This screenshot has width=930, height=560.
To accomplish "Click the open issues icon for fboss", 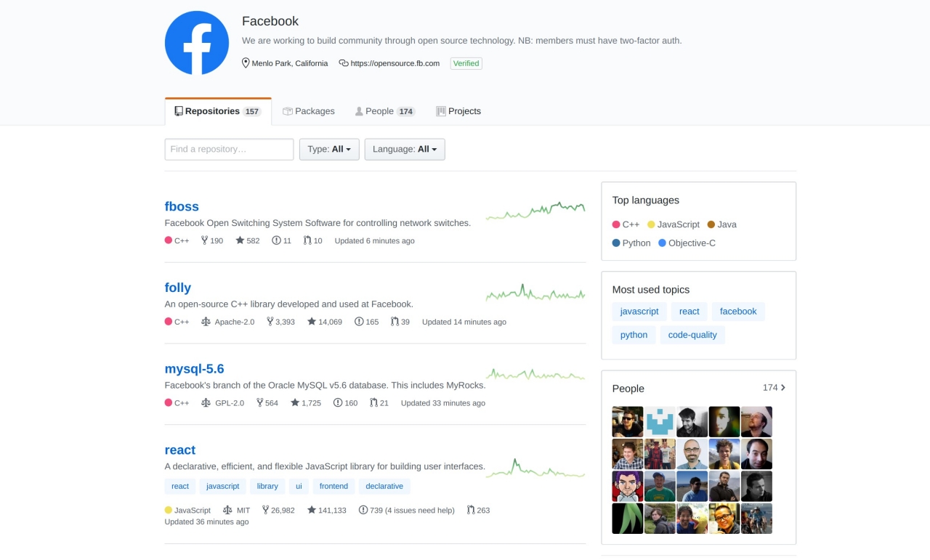I will (x=276, y=240).
